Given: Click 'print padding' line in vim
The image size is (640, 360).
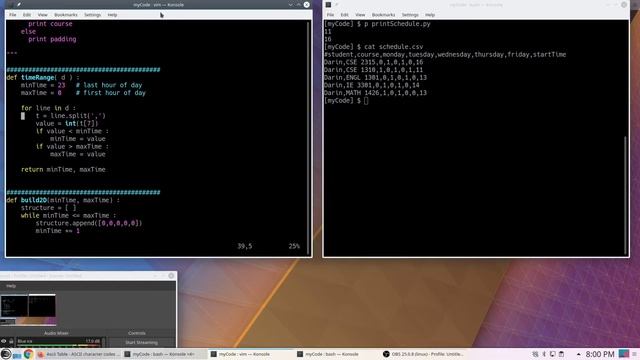Looking at the screenshot, I should [52, 39].
